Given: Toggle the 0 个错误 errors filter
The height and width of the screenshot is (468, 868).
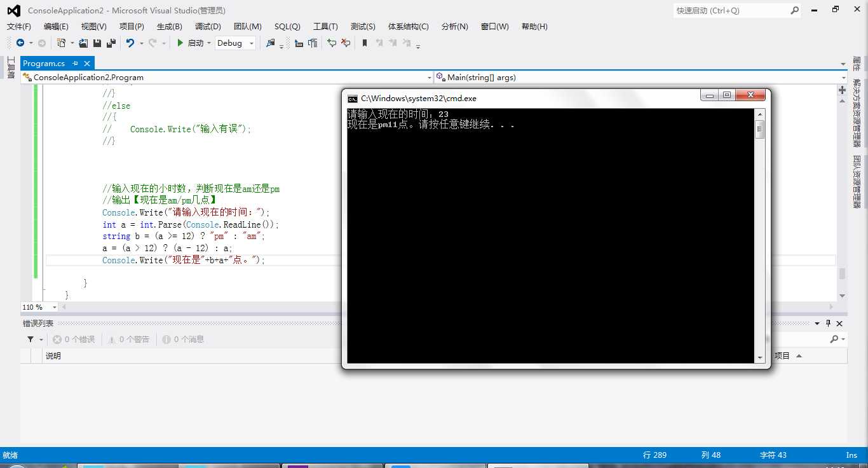Looking at the screenshot, I should point(73,340).
